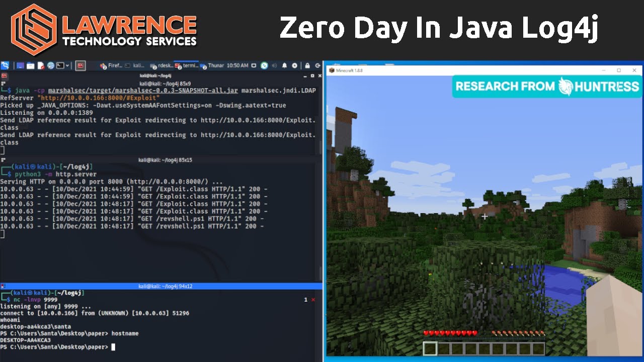Open notifications bell in the panel

tap(284, 65)
